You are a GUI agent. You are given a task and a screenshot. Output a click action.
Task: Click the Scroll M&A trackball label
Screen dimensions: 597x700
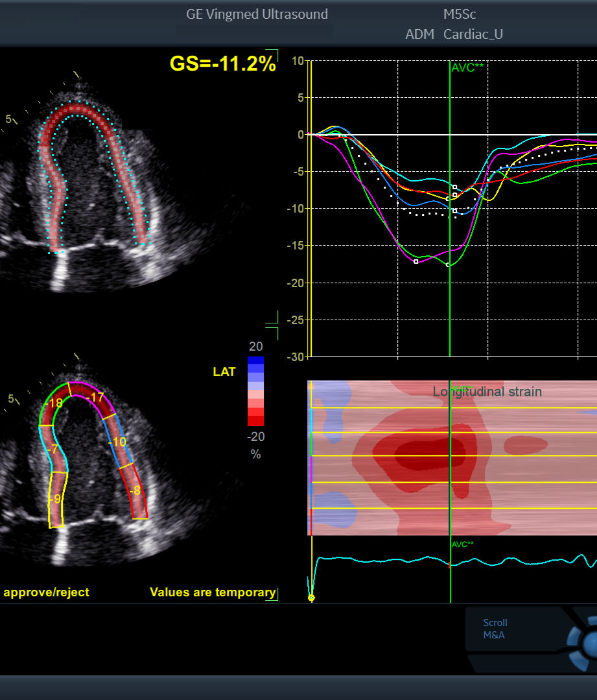click(495, 629)
